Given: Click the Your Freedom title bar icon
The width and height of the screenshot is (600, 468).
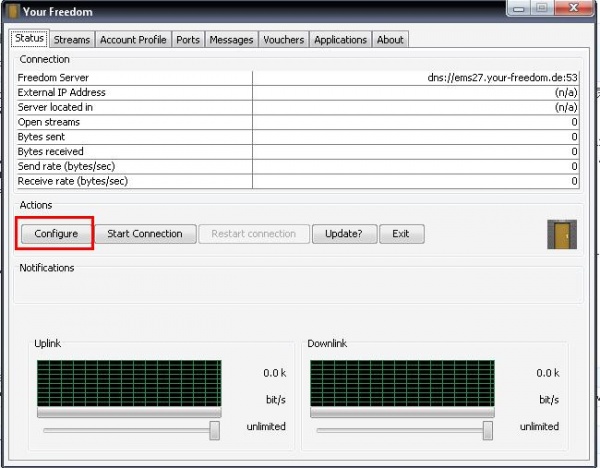Looking at the screenshot, I should coord(13,11).
